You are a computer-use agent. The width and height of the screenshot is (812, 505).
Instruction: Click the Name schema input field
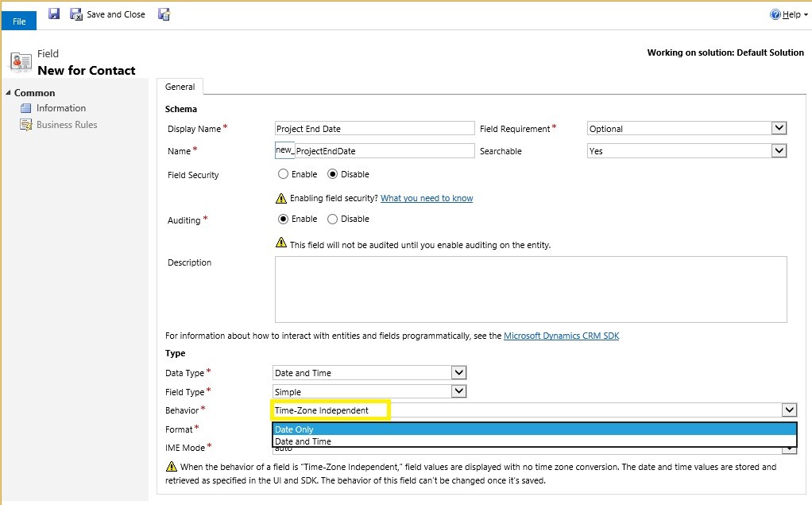(385, 151)
